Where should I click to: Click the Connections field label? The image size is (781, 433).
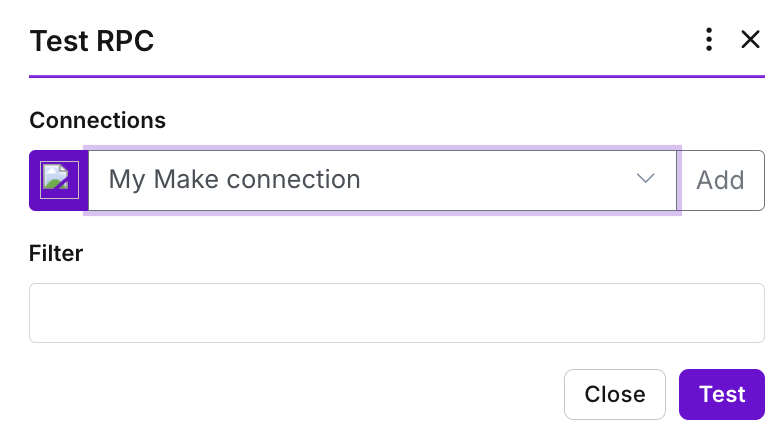(98, 121)
